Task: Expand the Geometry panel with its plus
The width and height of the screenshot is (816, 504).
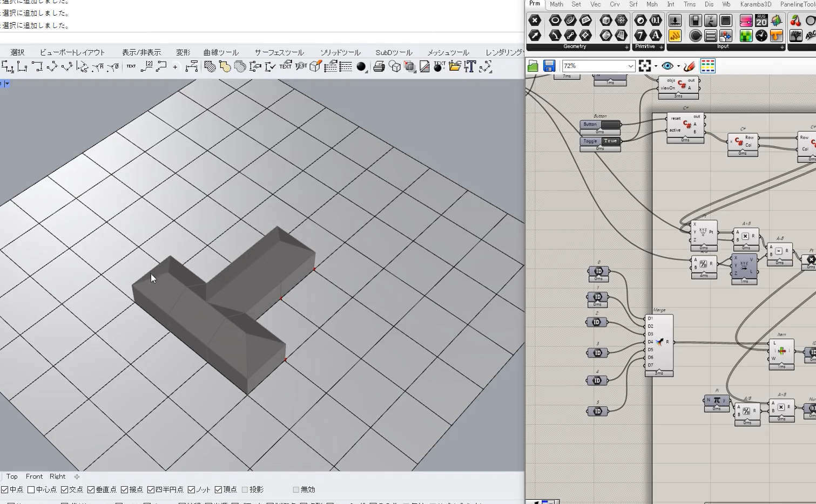Action: click(x=626, y=47)
